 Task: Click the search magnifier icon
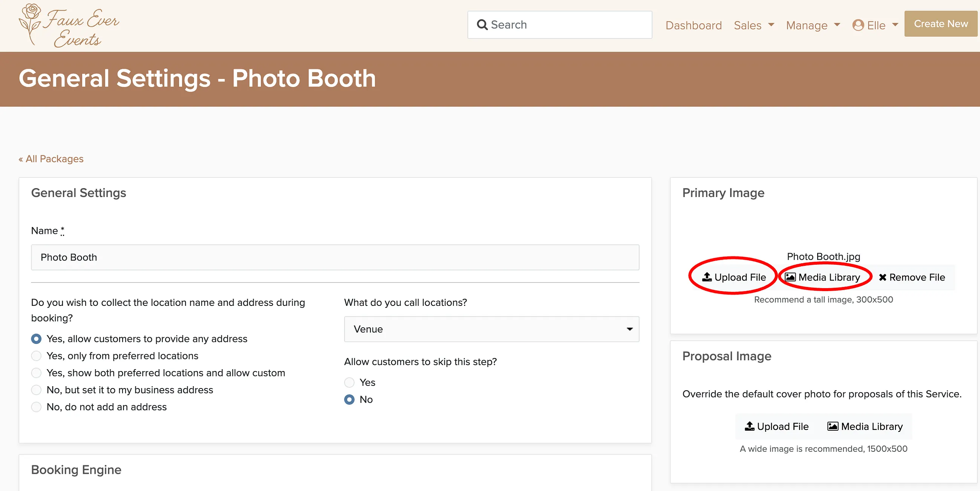tap(482, 25)
